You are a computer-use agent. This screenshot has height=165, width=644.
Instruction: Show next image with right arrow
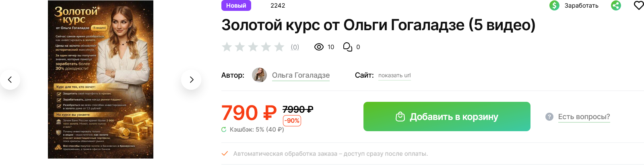(x=191, y=80)
